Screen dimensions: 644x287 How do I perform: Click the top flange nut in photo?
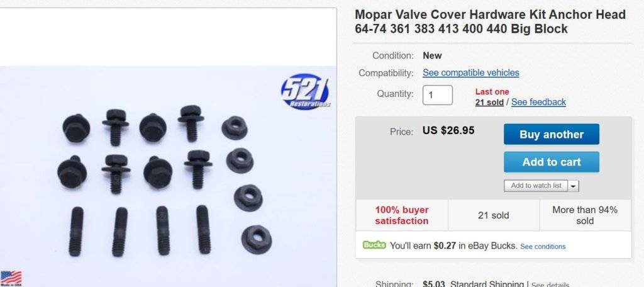click(235, 128)
